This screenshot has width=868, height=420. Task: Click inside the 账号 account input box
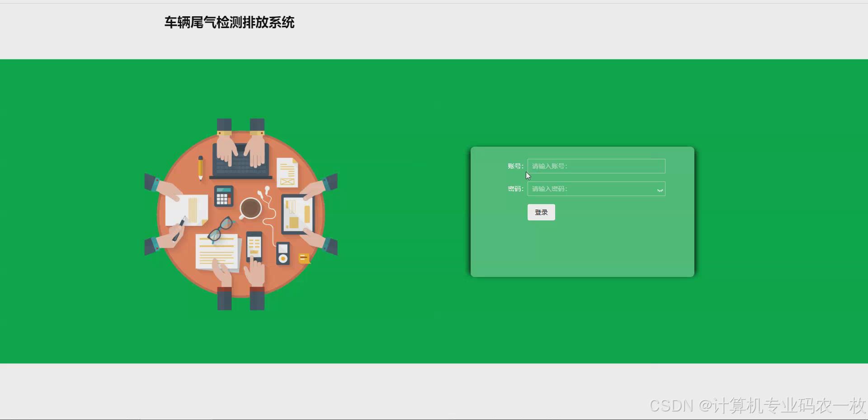[596, 166]
